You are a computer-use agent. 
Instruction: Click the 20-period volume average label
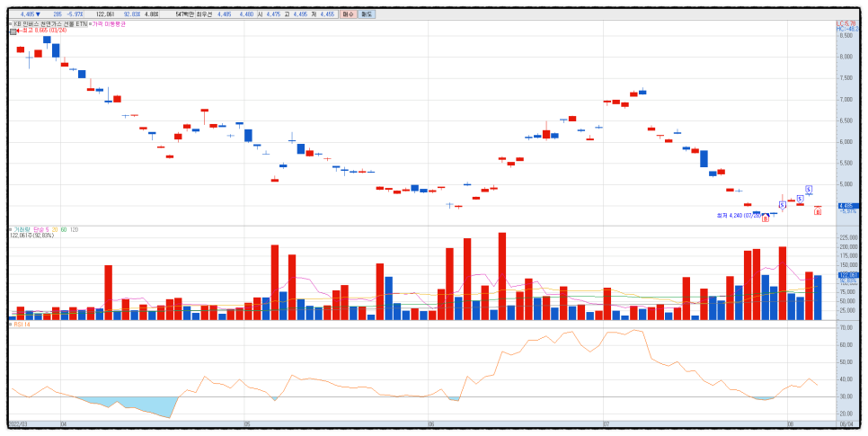pyautogui.click(x=55, y=229)
